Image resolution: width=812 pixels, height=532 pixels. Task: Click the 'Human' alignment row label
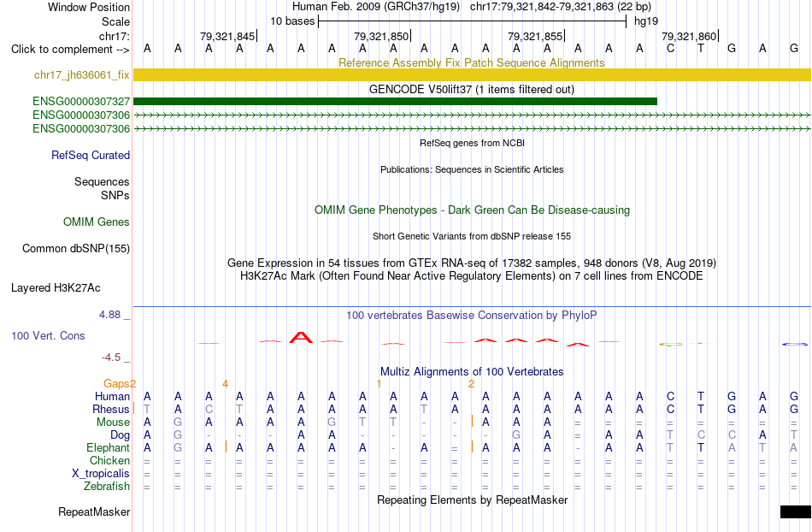[x=112, y=396]
